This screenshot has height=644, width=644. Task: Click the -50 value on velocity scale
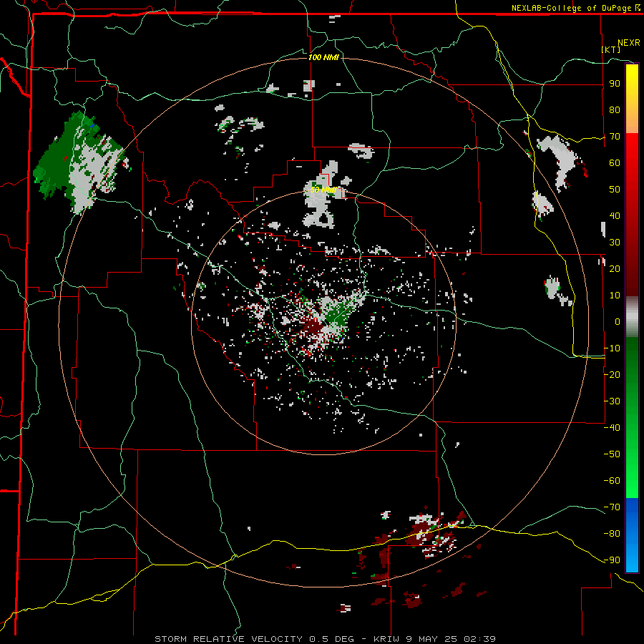[612, 454]
